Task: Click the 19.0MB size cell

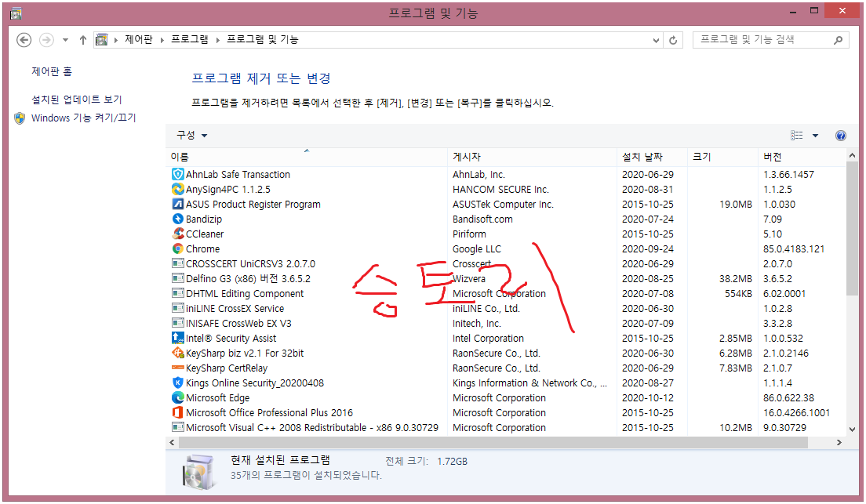Action: (736, 205)
